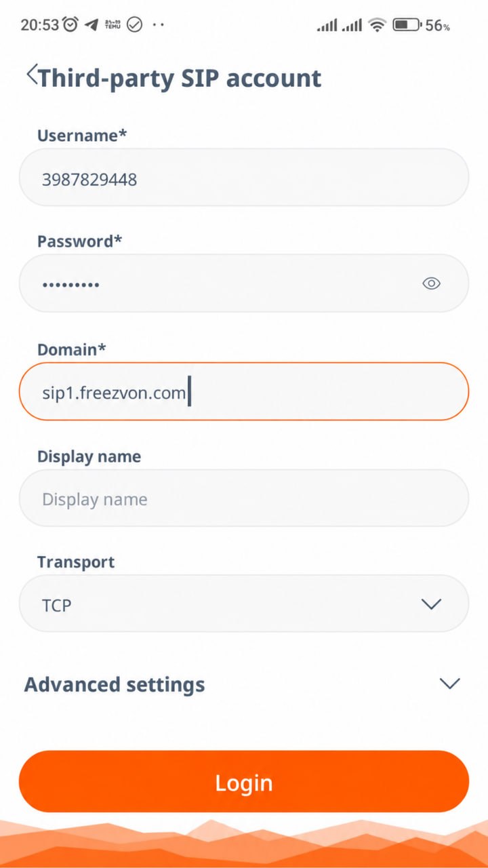Click the Transport dropdown chevron arrow

[x=431, y=604]
